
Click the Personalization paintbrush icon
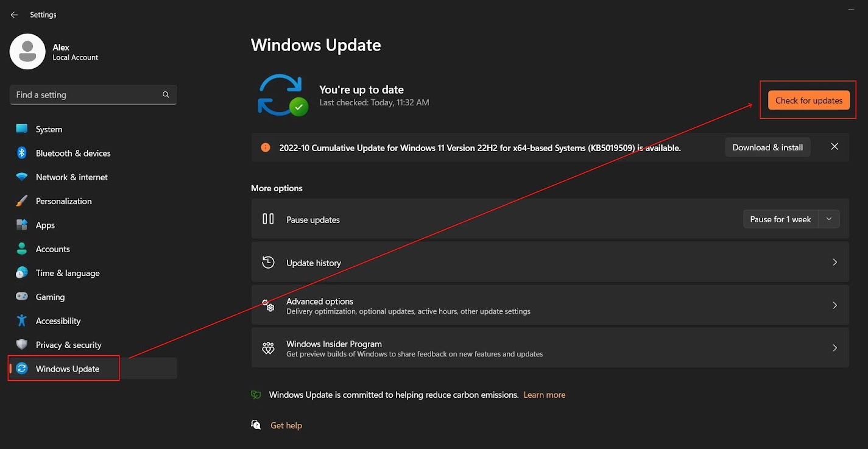[22, 201]
